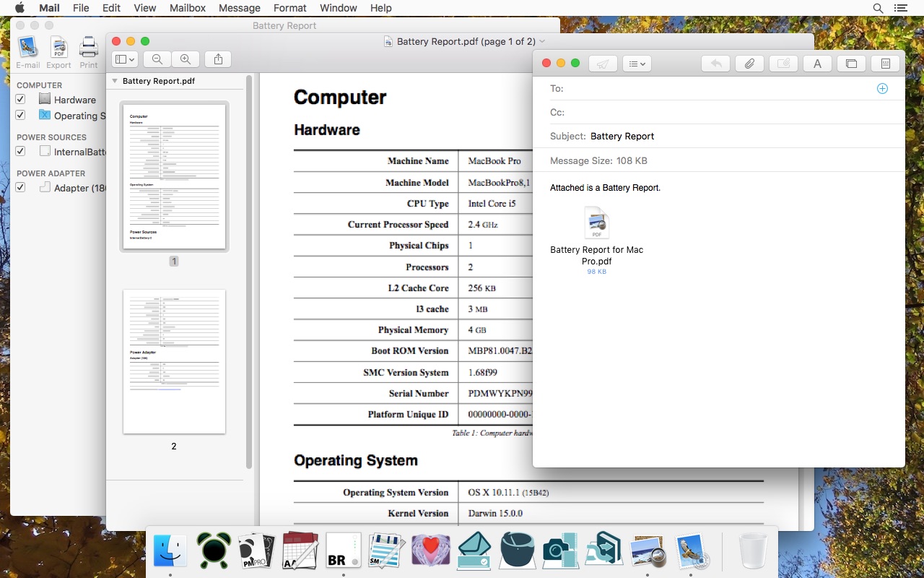Image resolution: width=924 pixels, height=578 pixels.
Task: Open the header fields dropdown in compose window
Action: coord(637,64)
